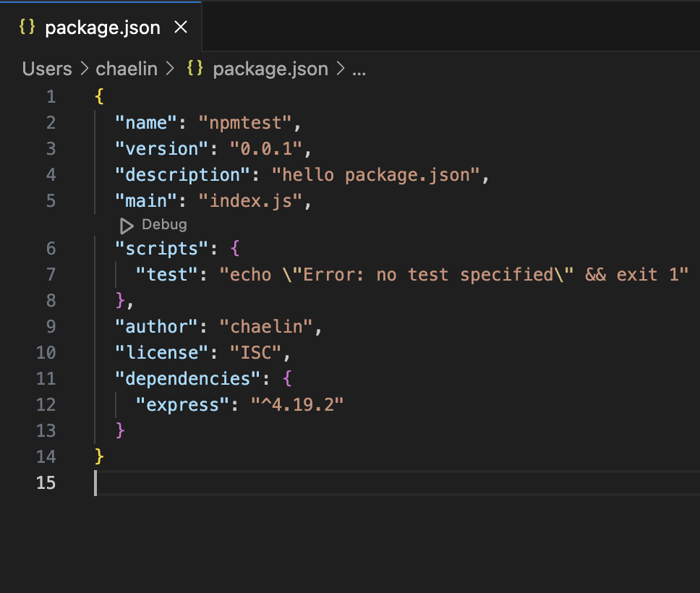
Task: Click the closing yellow brace on line 14
Action: (x=99, y=457)
